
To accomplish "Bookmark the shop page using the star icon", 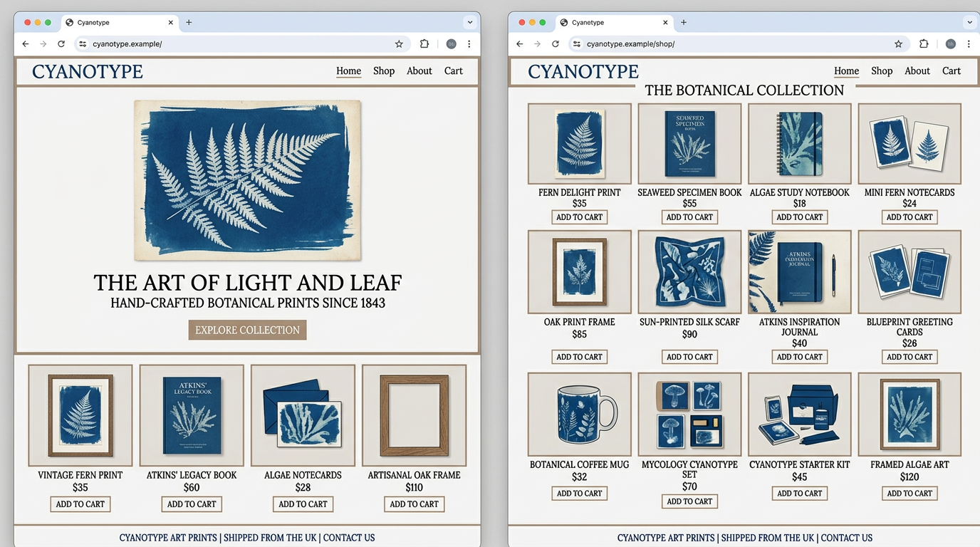I will (x=898, y=44).
